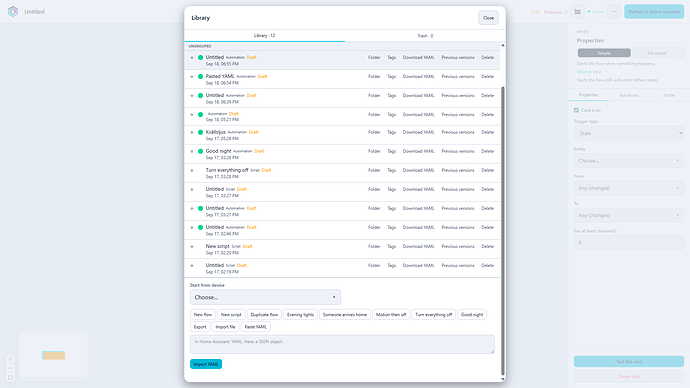Toggle green status dot of Good night row
The height and width of the screenshot is (388, 690).
pos(200,151)
